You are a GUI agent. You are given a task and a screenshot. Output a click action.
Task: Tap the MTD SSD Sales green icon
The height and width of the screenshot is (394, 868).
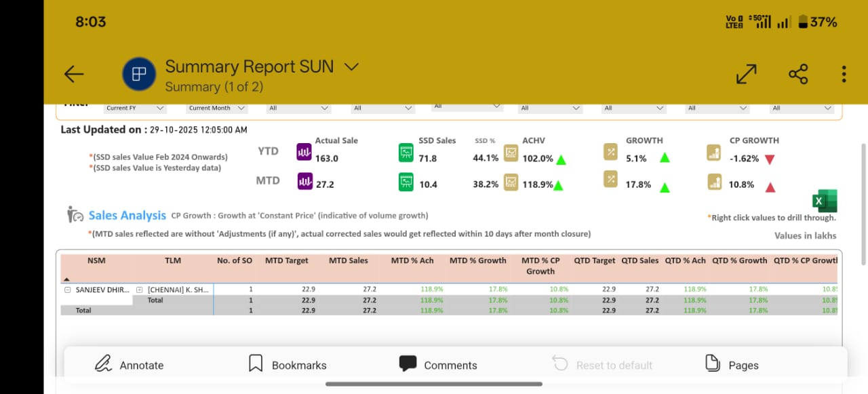(406, 182)
